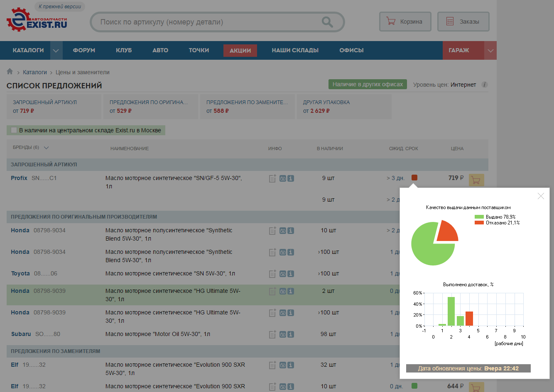
Task: Add Toyota SN 5W-30 oil to notepad
Action: click(x=272, y=274)
